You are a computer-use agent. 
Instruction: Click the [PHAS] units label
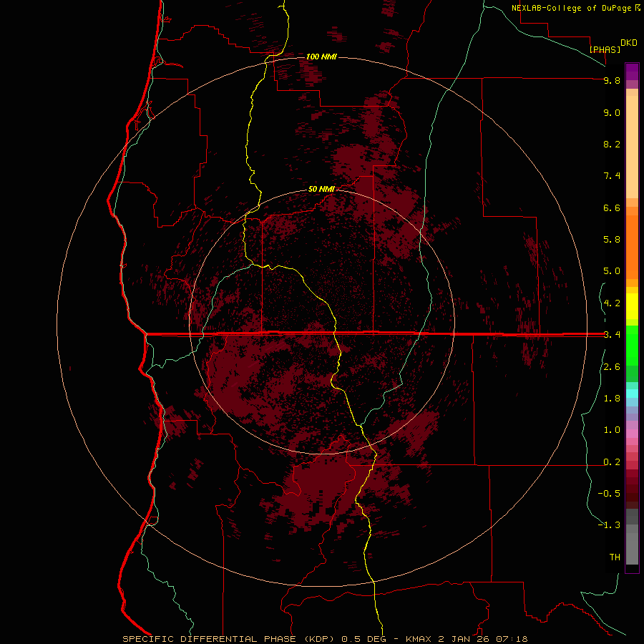605,49
